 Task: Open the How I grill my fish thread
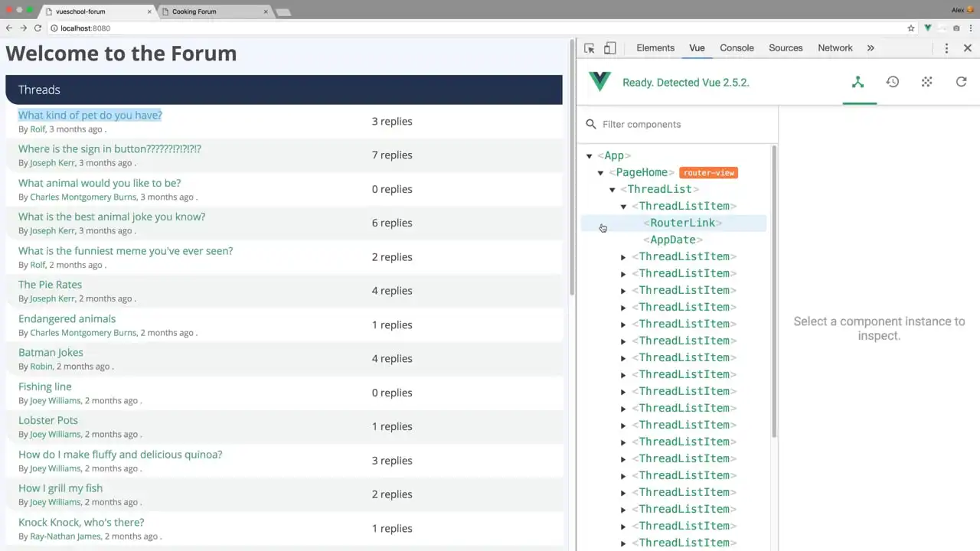pyautogui.click(x=60, y=487)
